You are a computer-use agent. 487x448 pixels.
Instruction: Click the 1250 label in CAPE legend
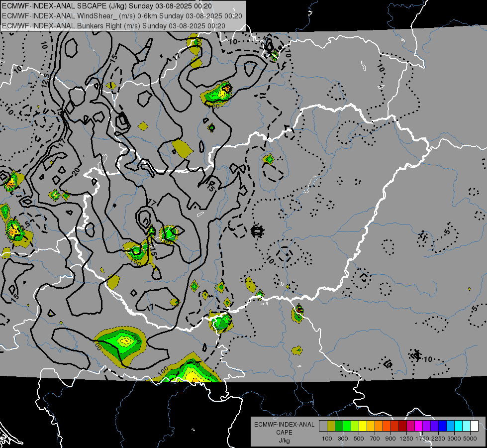point(406,439)
